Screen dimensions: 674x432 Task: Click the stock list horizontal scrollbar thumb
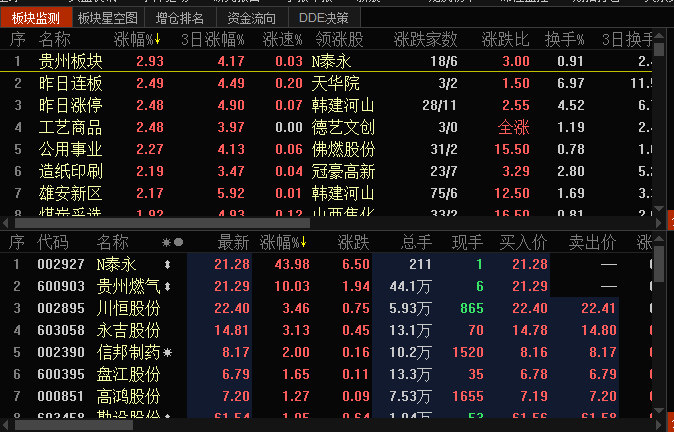click(x=74, y=425)
